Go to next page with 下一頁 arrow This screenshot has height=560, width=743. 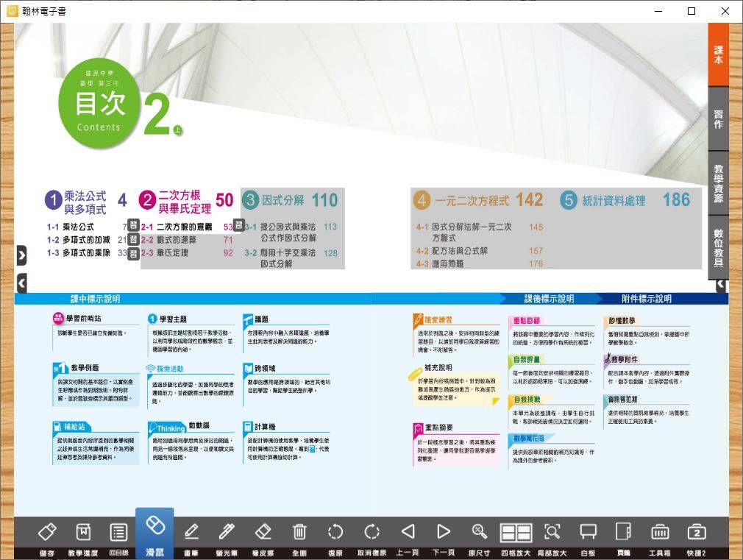click(x=444, y=533)
